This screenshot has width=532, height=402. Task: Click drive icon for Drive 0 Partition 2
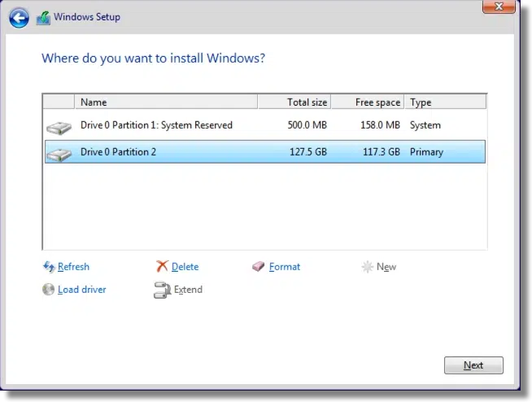click(59, 155)
